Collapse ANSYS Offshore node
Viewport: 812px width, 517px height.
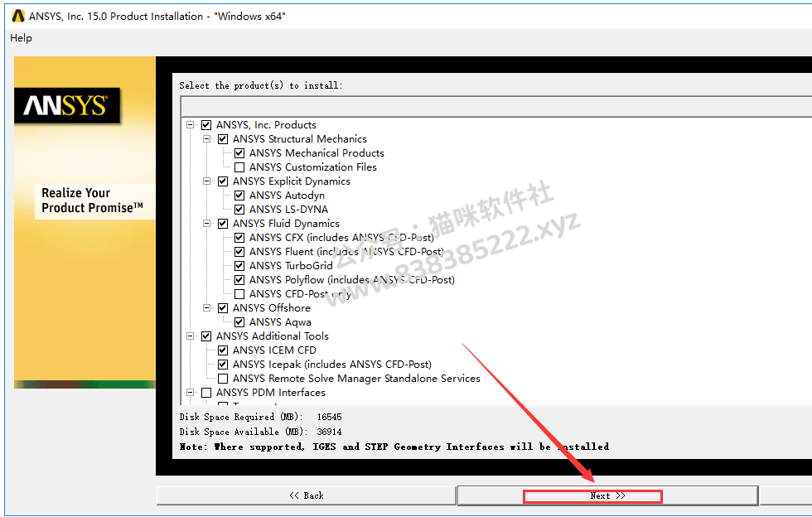click(x=206, y=307)
